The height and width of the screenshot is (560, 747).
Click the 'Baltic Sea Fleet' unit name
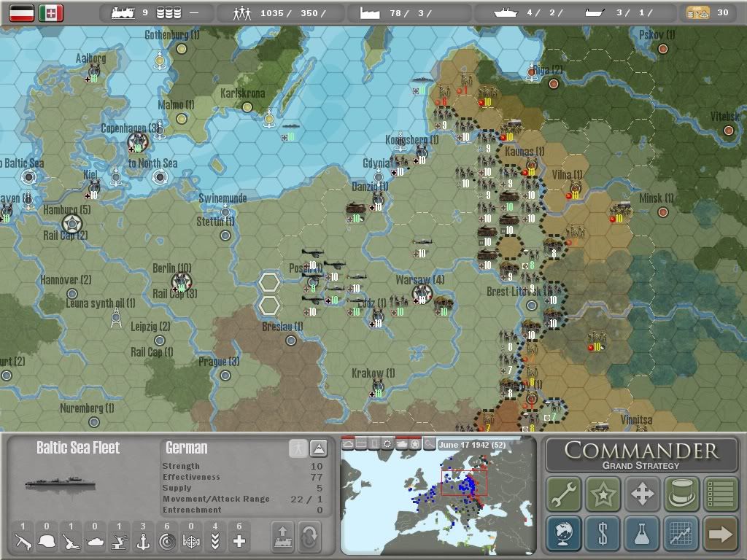click(x=78, y=448)
